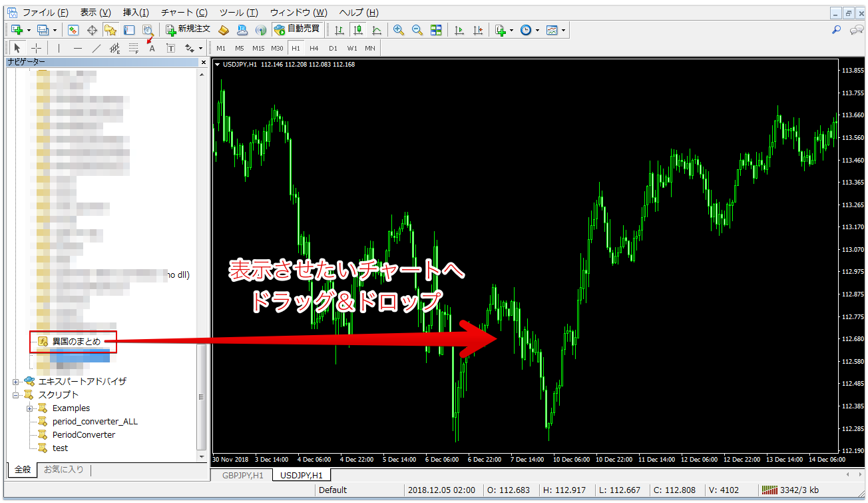Open the お気に入り tab in Navigator
The image size is (868, 503).
pos(63,469)
